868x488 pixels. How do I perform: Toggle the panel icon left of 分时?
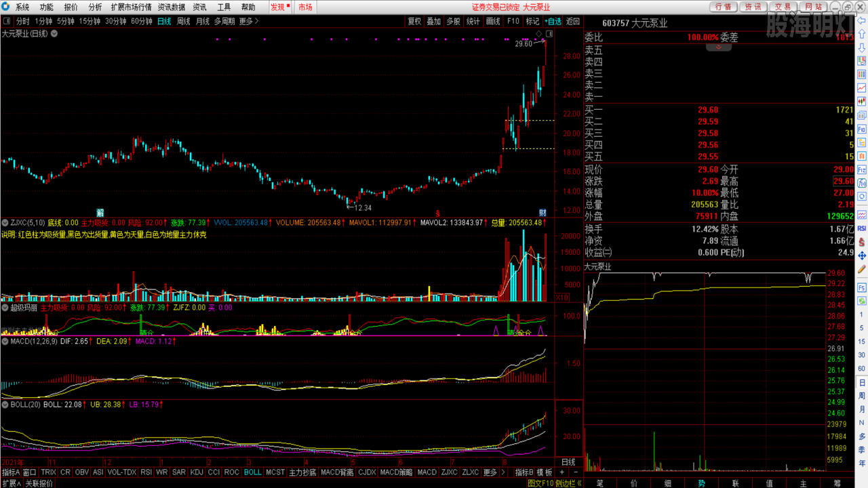7,21
